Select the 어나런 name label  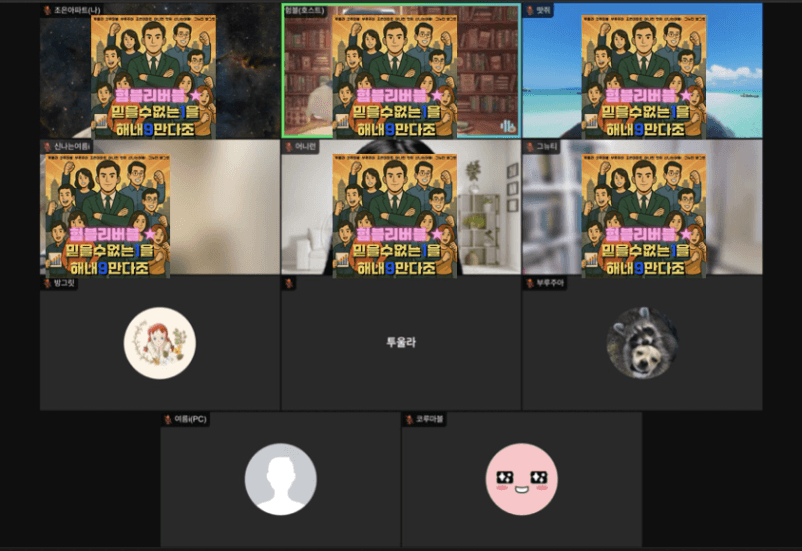[x=306, y=147]
